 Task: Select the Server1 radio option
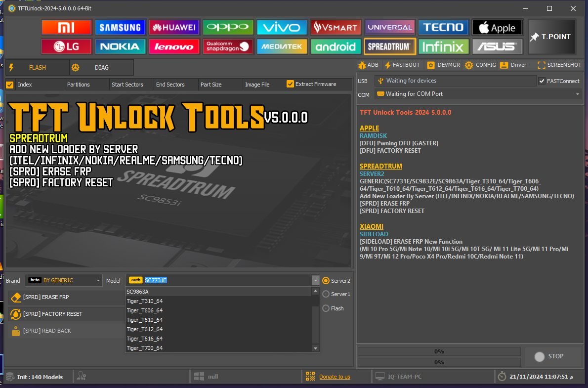tap(326, 294)
